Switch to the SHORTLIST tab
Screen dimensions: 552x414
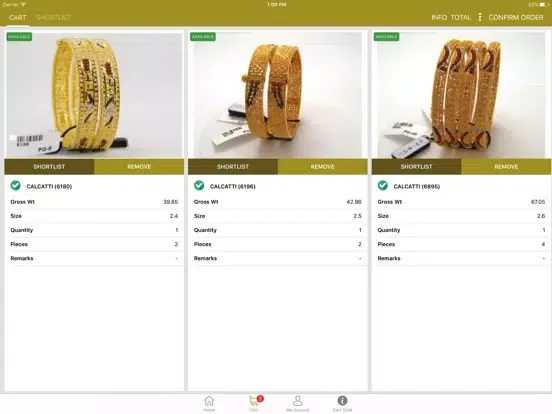click(x=54, y=17)
